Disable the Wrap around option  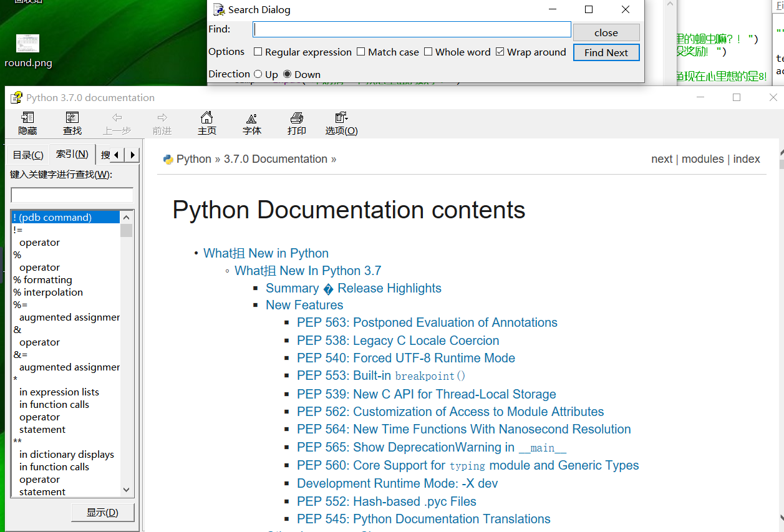pos(500,52)
